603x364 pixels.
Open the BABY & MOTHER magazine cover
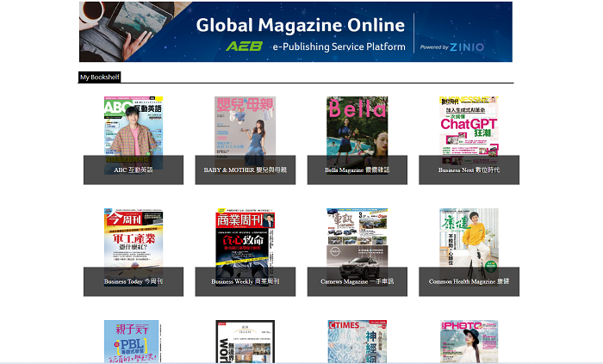point(245,125)
